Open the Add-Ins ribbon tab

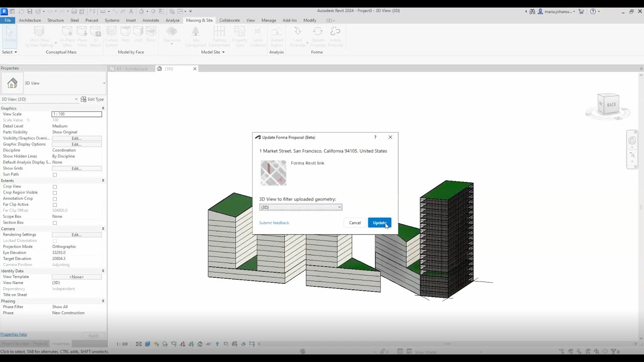click(x=290, y=20)
